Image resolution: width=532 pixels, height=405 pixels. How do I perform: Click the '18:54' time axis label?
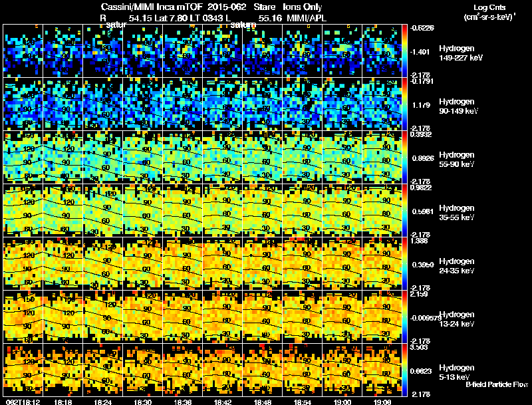(x=303, y=402)
